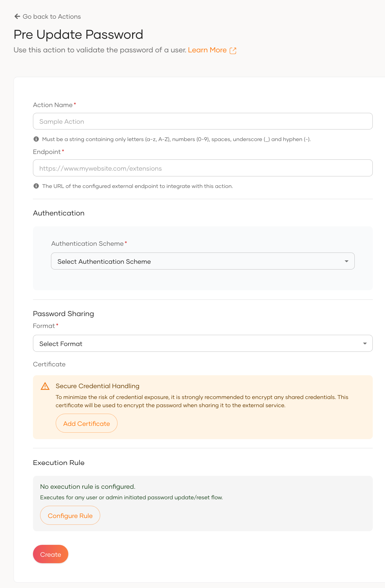Click the Configure Rule button
The width and height of the screenshot is (385, 588).
tap(70, 515)
